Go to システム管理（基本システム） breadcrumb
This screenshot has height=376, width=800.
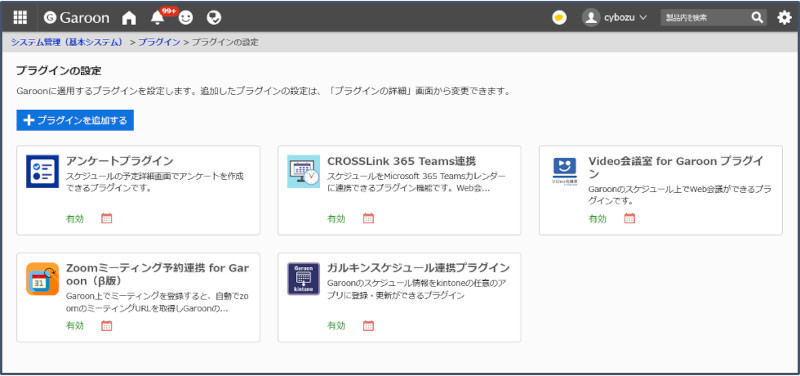tap(67, 42)
